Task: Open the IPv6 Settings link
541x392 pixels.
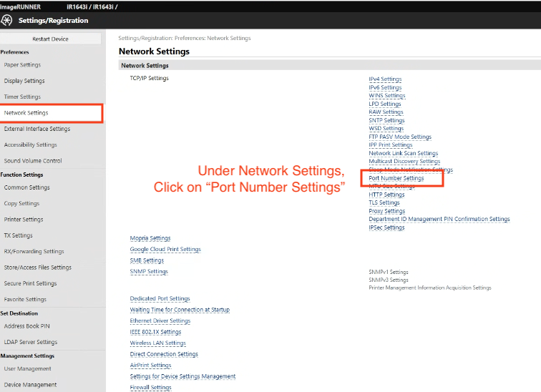Action: [x=385, y=88]
